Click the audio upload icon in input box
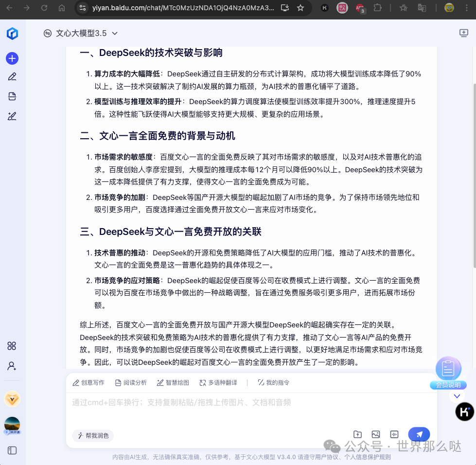This screenshot has height=465, width=476. [394, 435]
